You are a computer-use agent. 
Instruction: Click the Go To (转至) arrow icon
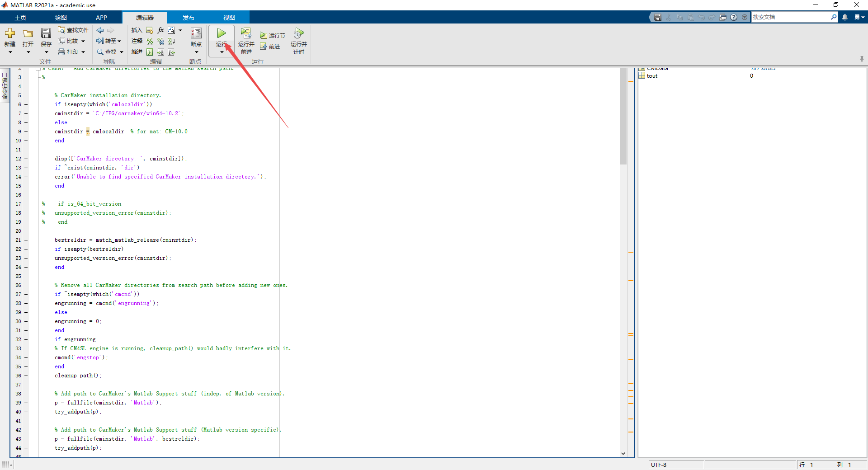point(100,41)
